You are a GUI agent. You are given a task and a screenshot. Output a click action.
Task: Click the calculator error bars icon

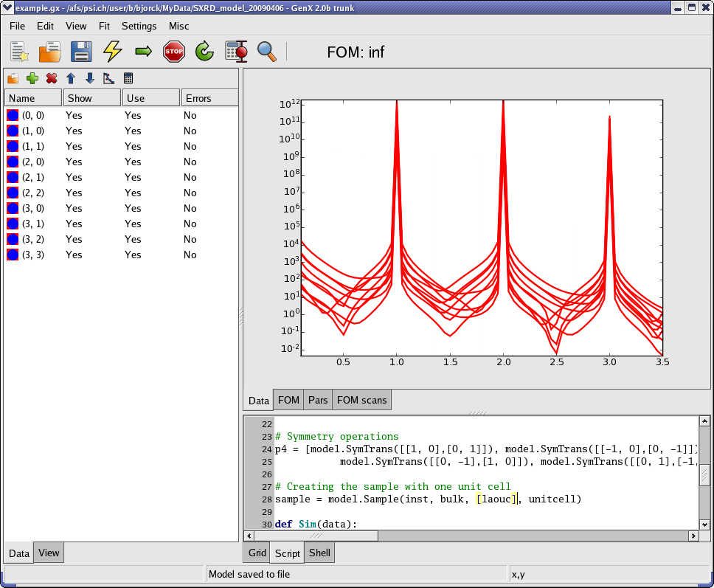(x=236, y=52)
